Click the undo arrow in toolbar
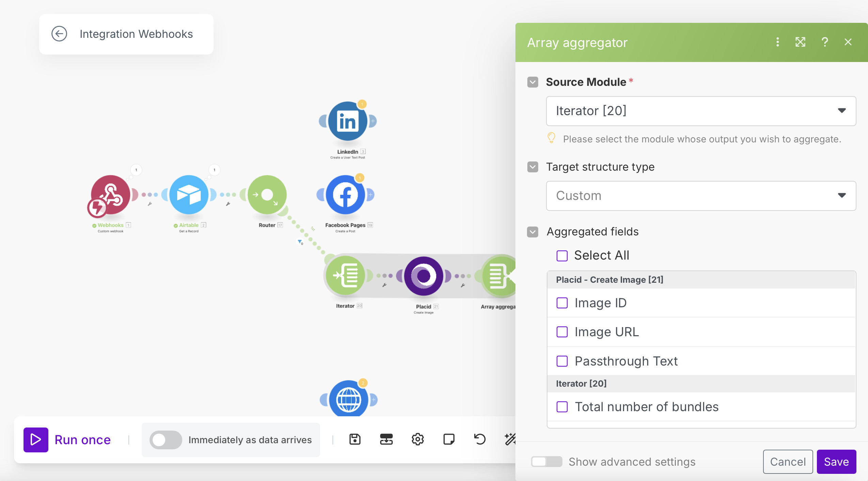This screenshot has width=868, height=481. [480, 439]
